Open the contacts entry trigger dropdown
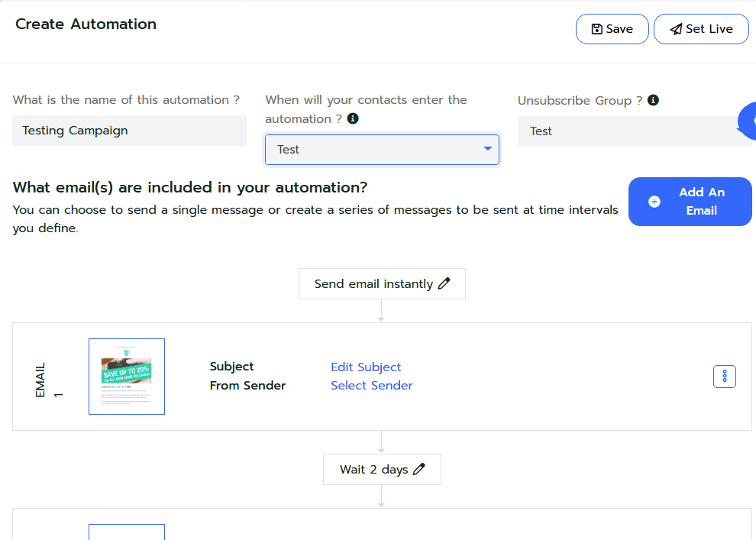This screenshot has width=756, height=540. click(382, 150)
